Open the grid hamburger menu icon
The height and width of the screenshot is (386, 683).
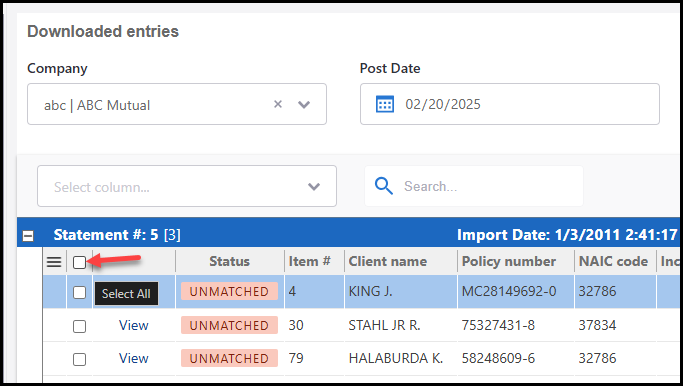click(x=54, y=262)
